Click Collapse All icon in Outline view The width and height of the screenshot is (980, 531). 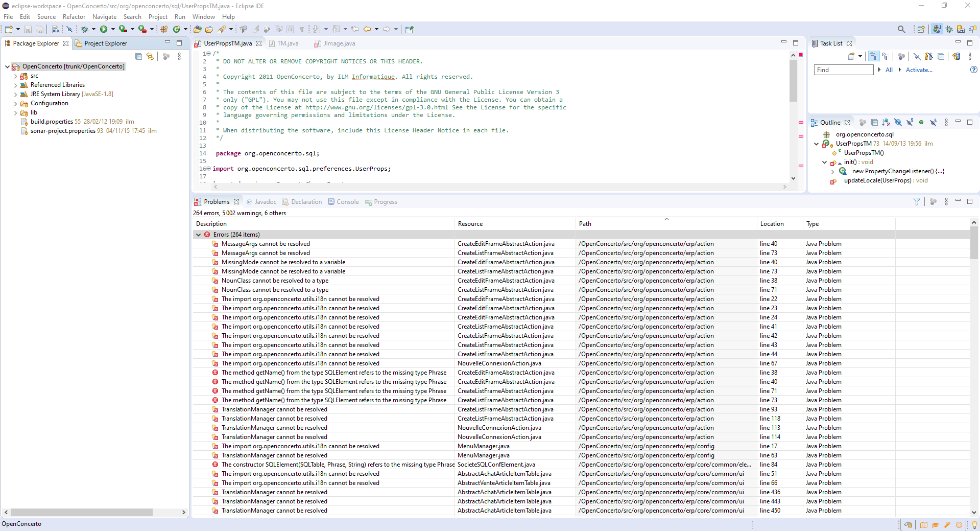click(x=874, y=122)
